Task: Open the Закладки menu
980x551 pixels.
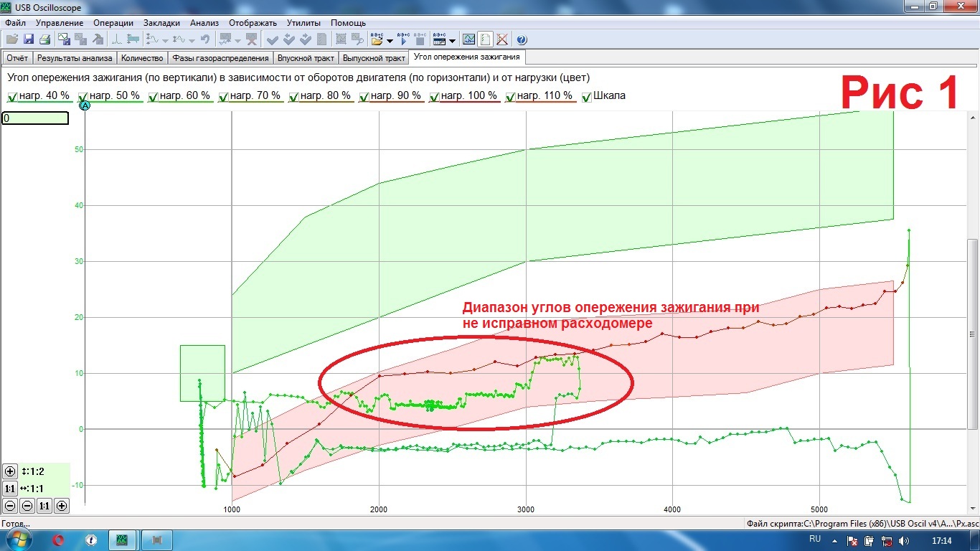Action: 162,23
